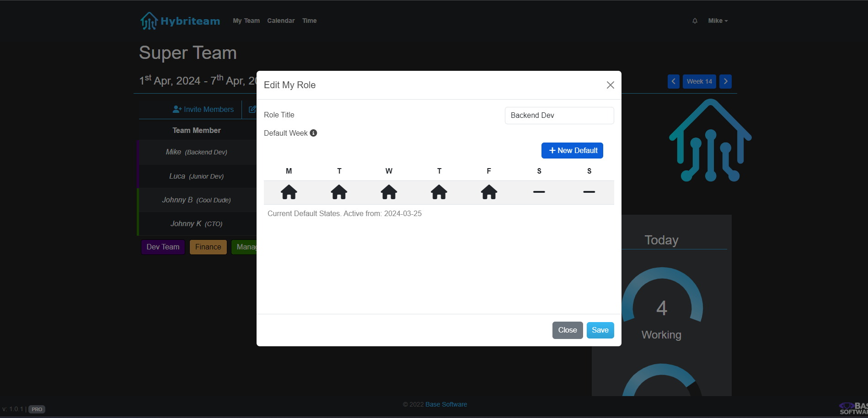Open the notifications bell
The image size is (868, 418).
tap(695, 21)
